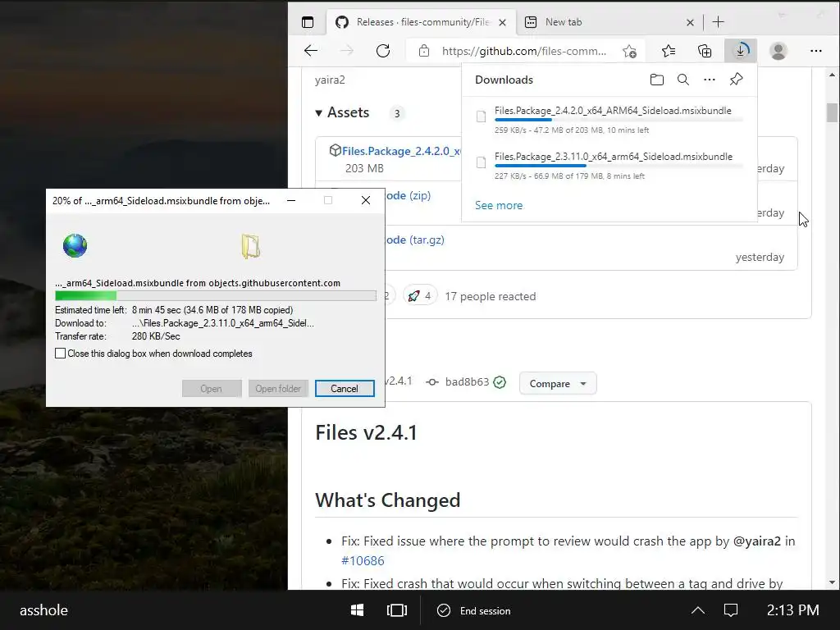Close the download progress dialog

[x=366, y=200]
